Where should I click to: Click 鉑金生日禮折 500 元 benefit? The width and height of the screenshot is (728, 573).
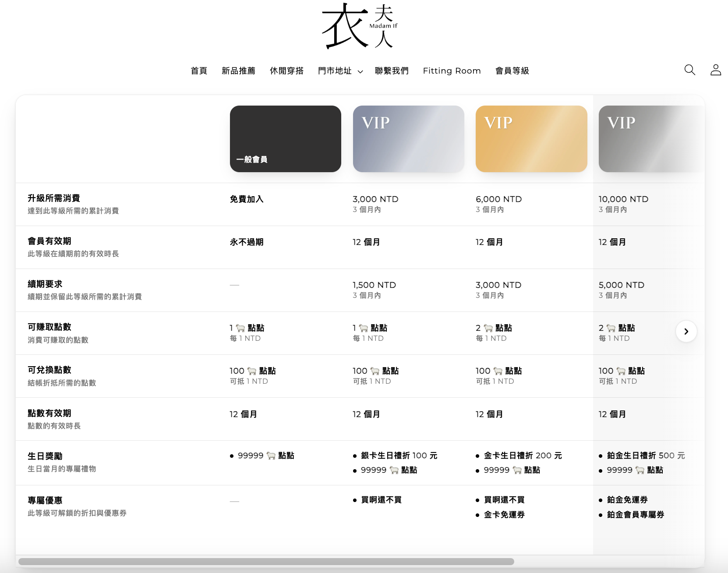click(x=646, y=456)
